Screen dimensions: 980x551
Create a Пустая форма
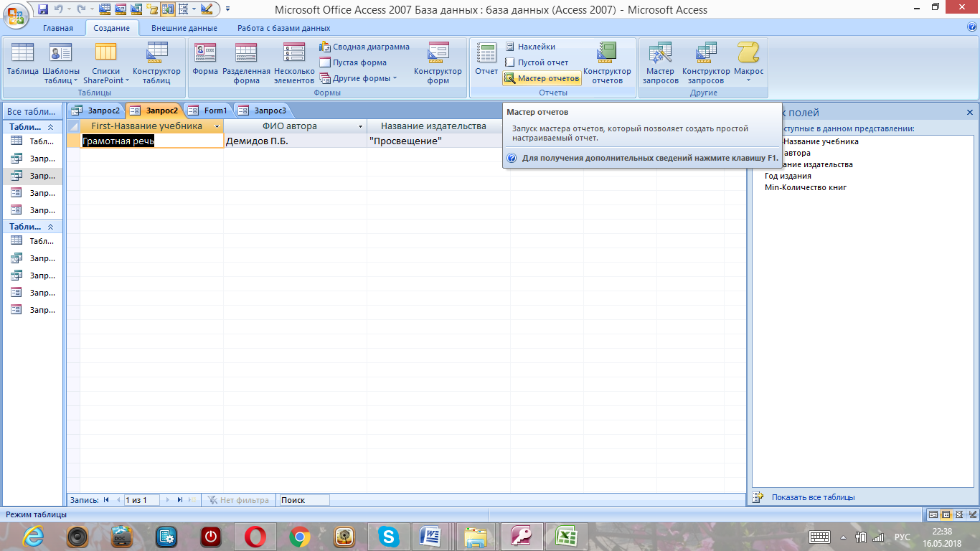click(353, 62)
